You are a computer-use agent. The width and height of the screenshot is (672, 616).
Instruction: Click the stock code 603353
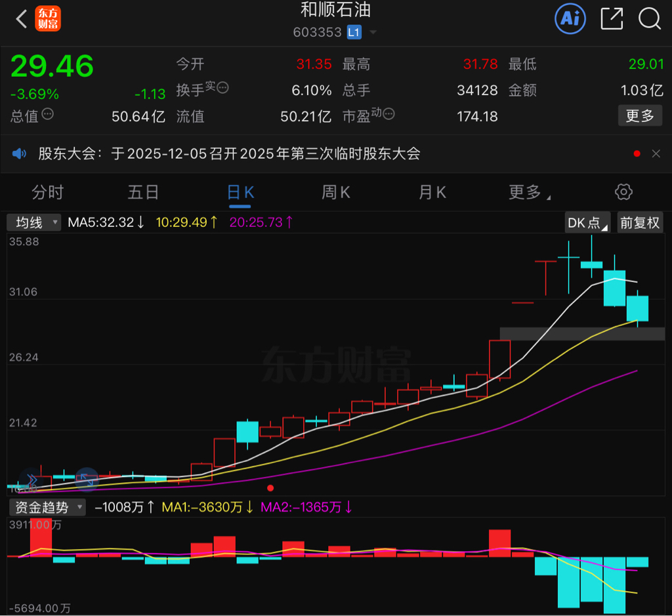pyautogui.click(x=317, y=32)
